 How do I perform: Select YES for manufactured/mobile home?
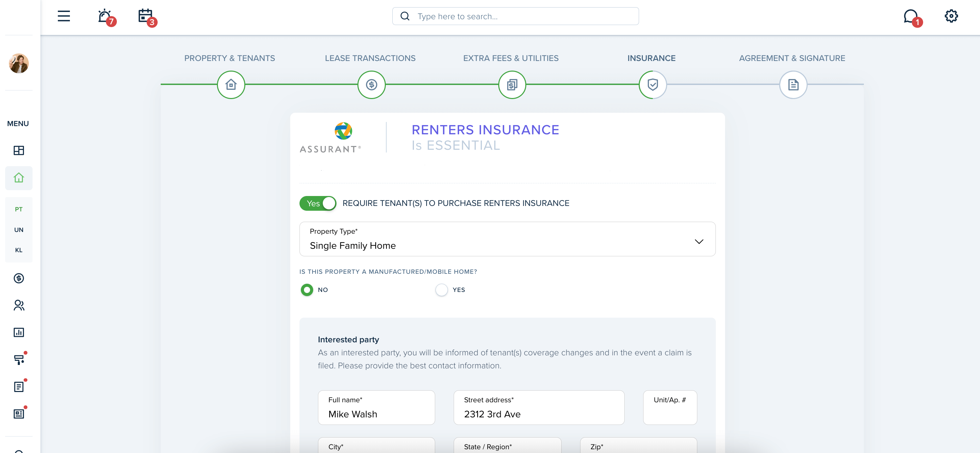[441, 290]
